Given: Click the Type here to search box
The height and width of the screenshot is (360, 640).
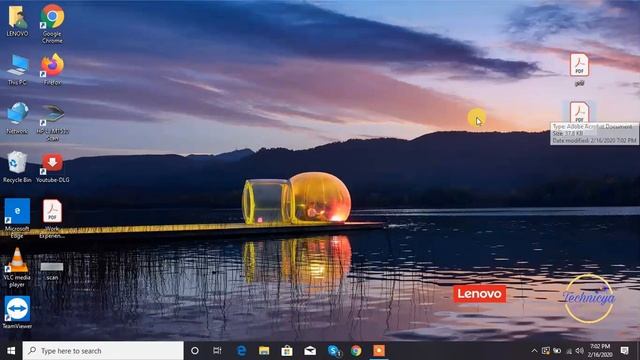Looking at the screenshot, I should [103, 351].
